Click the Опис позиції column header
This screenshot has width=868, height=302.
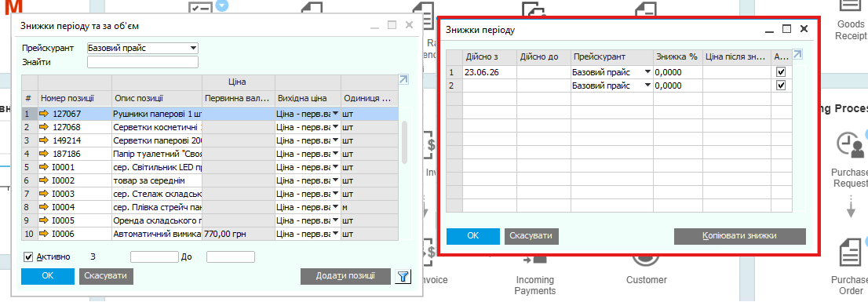pos(157,98)
